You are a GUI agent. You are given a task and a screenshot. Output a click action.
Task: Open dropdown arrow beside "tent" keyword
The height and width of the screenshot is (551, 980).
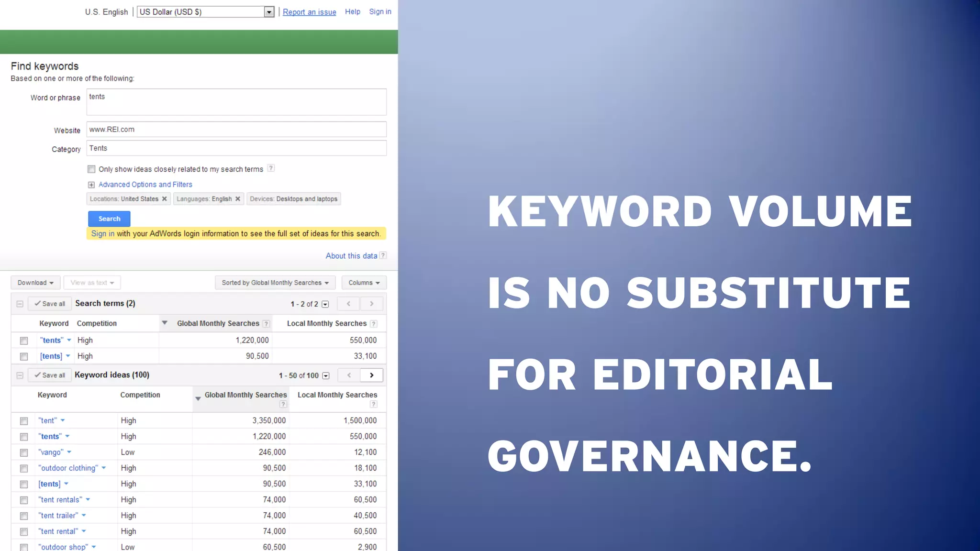(x=63, y=420)
